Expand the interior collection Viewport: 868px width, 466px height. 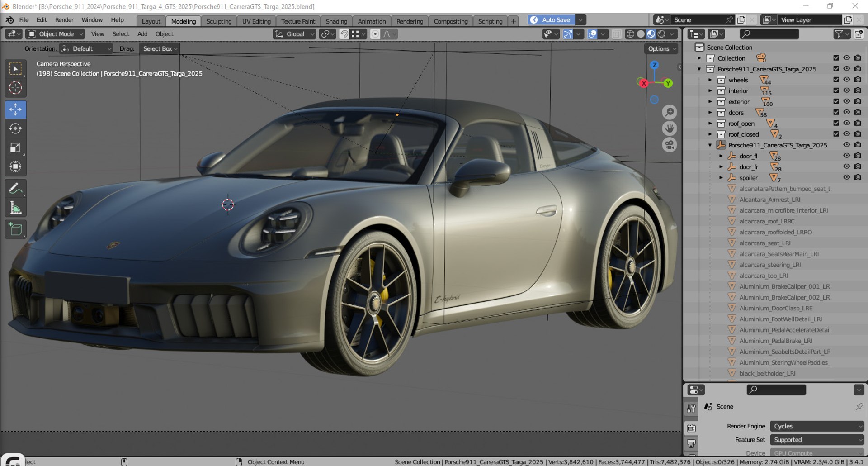tap(710, 91)
